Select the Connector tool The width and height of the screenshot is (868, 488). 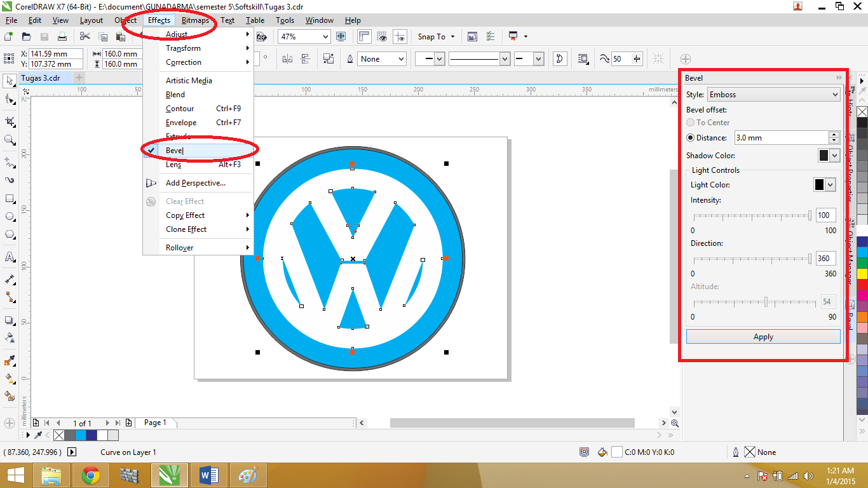pyautogui.click(x=10, y=297)
